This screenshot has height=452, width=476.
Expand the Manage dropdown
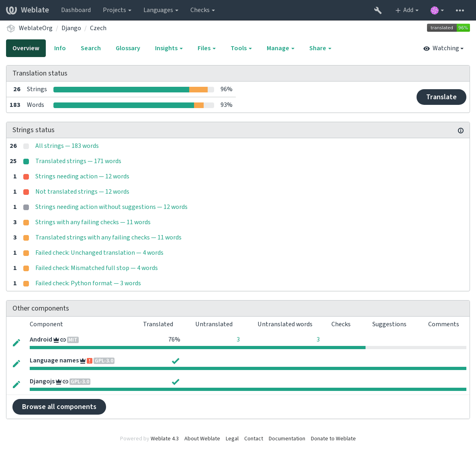click(x=280, y=48)
